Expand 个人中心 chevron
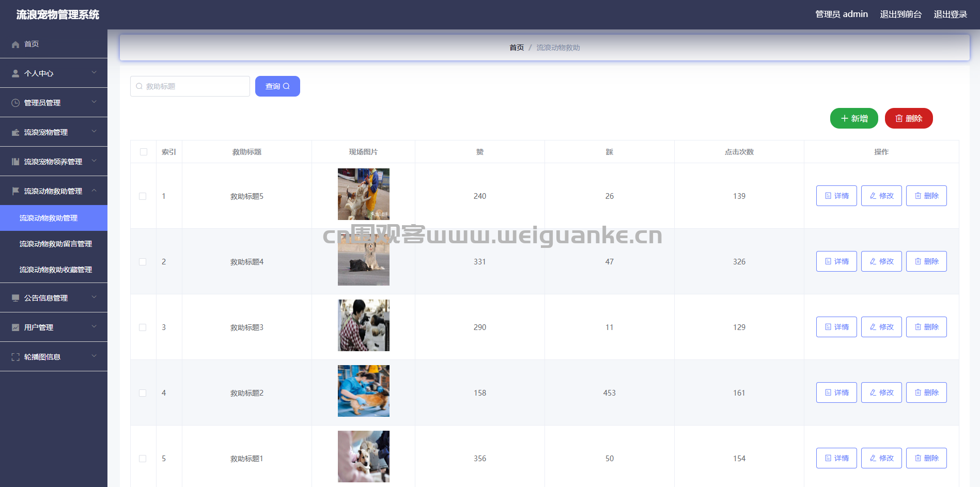980x487 pixels. point(94,73)
